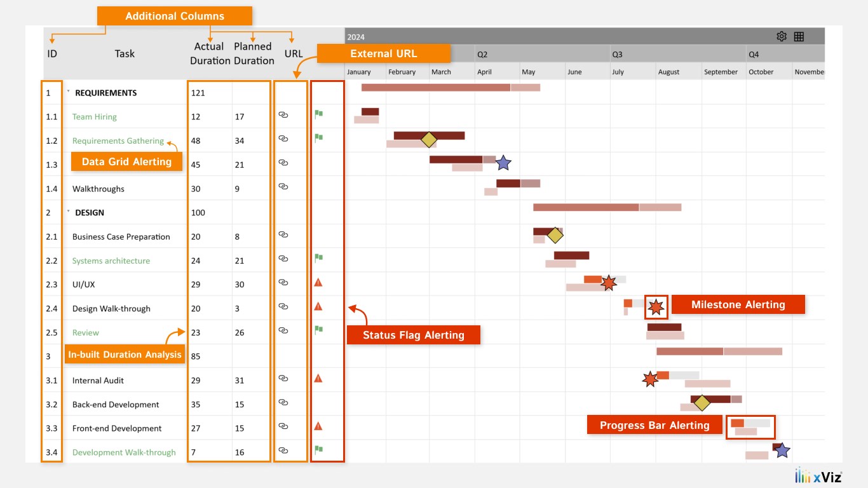This screenshot has width=868, height=488.
Task: Select the Q4 quarter header
Action: point(754,55)
